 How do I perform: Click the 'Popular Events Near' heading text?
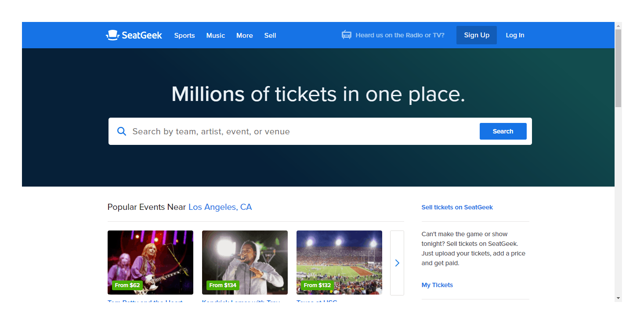tap(147, 207)
